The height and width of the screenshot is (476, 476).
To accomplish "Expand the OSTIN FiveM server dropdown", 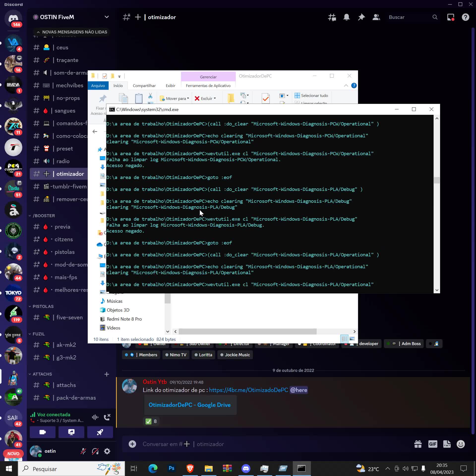I will click(107, 17).
